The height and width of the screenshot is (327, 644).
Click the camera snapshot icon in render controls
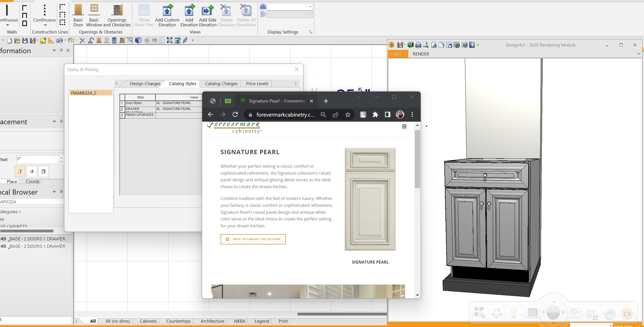[x=627, y=313]
